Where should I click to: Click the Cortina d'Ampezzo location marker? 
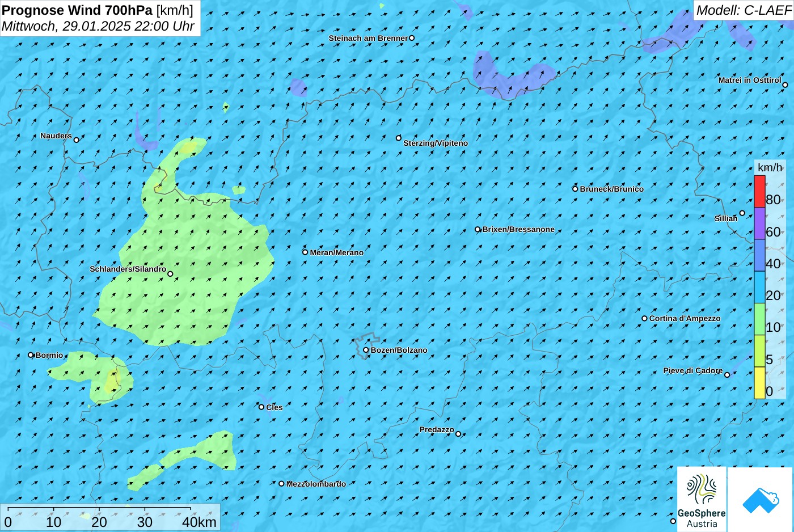coord(644,318)
